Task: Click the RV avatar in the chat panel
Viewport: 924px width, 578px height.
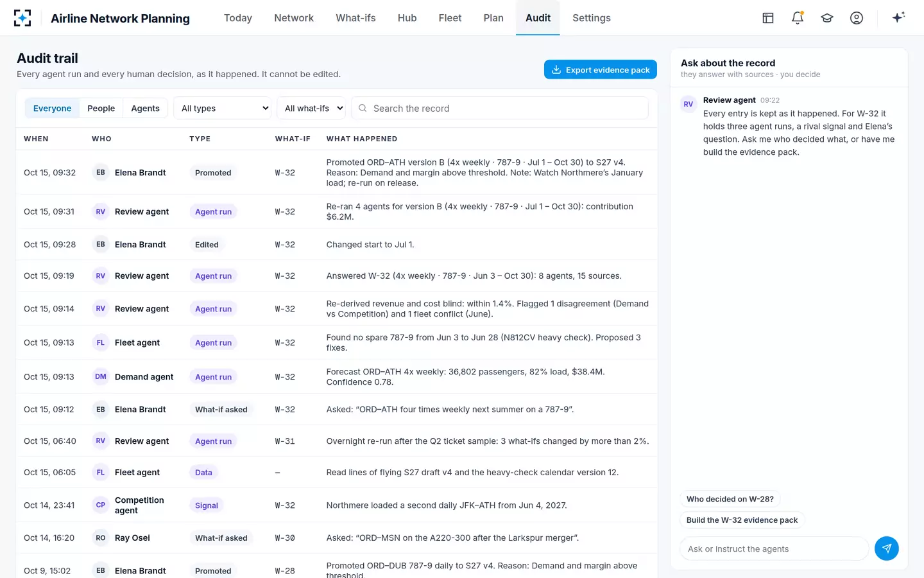Action: pos(689,104)
